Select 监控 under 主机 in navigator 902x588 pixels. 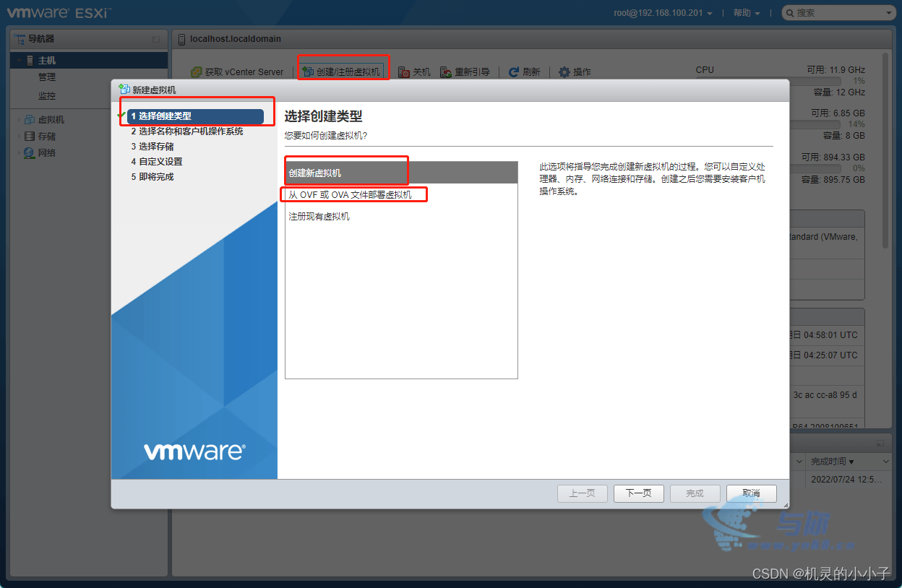pyautogui.click(x=47, y=96)
